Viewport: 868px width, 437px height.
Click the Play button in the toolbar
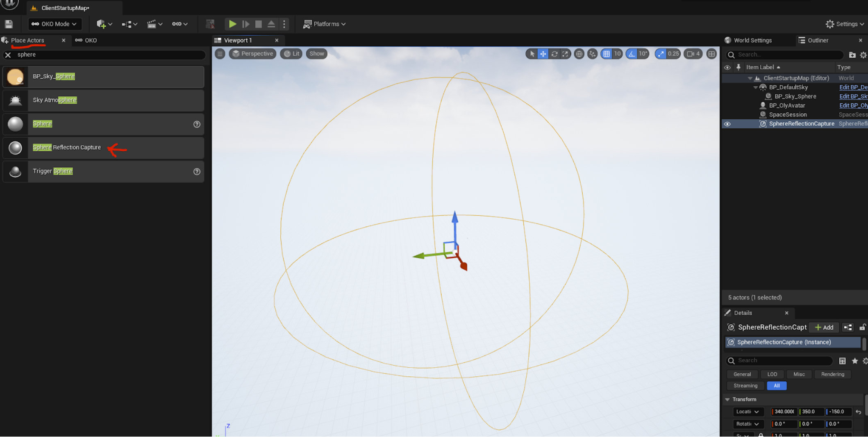(x=232, y=24)
